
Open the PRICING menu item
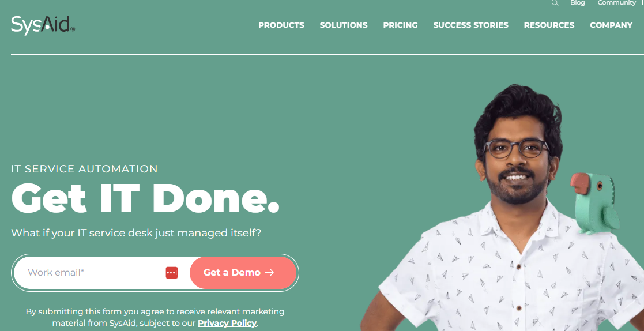click(x=401, y=25)
